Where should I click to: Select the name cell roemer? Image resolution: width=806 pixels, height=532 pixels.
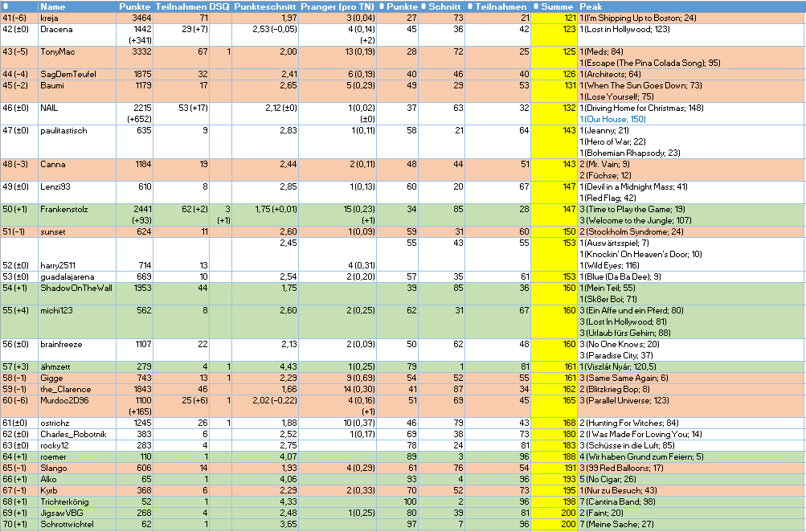[x=77, y=457]
